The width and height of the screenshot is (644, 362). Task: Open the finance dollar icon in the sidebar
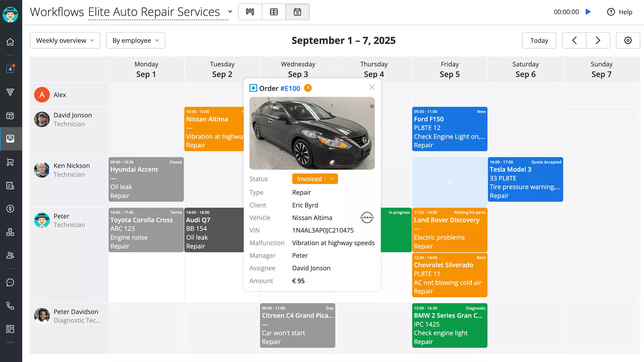click(x=10, y=209)
